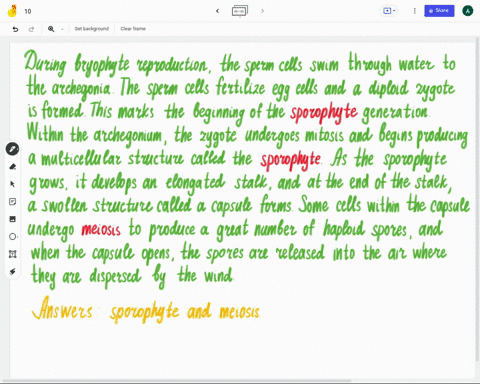Image resolution: width=480 pixels, height=384 pixels.
Task: Click Clear frame
Action: coord(133,29)
